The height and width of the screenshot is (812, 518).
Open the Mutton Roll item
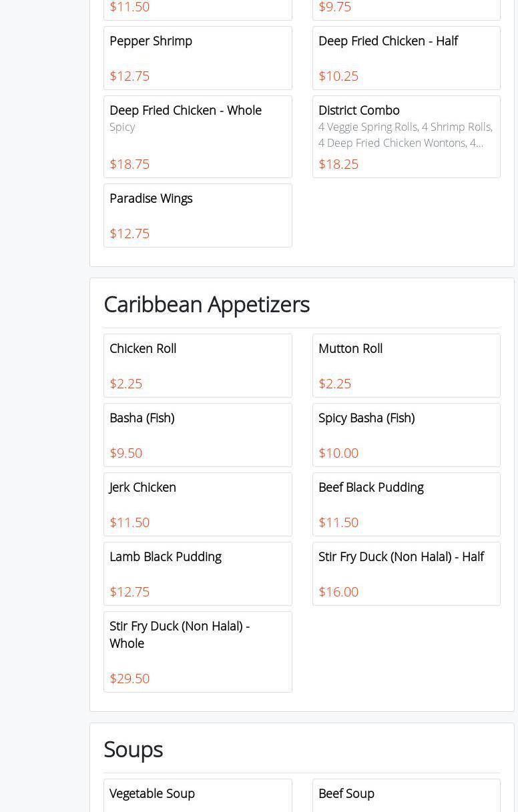coord(406,365)
